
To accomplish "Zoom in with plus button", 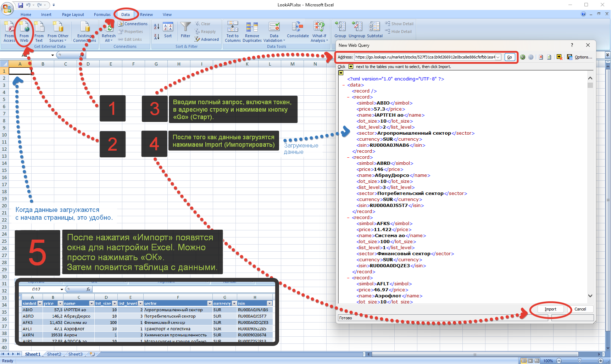I will (600, 361).
